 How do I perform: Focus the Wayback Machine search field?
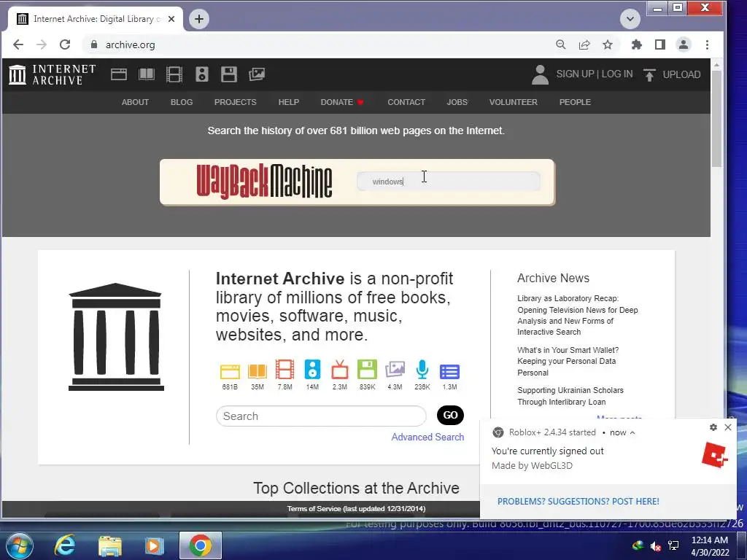point(449,182)
